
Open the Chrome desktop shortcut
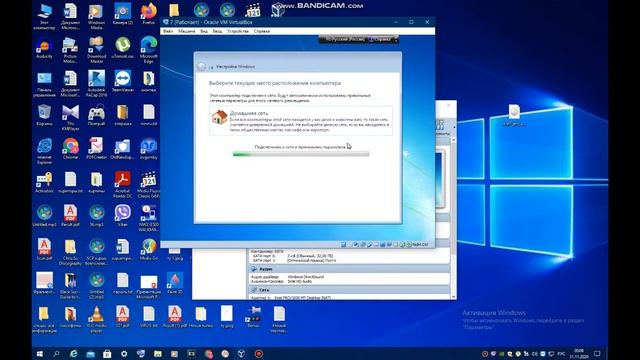pyautogui.click(x=70, y=149)
